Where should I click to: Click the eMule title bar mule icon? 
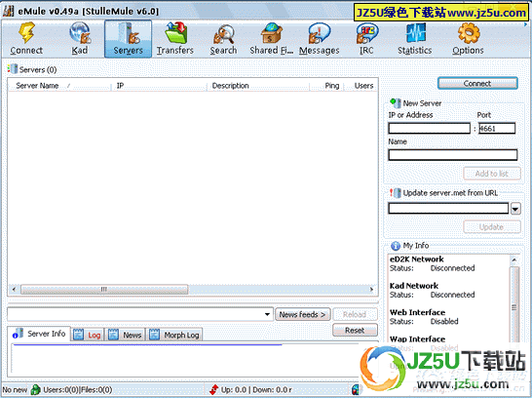point(9,11)
